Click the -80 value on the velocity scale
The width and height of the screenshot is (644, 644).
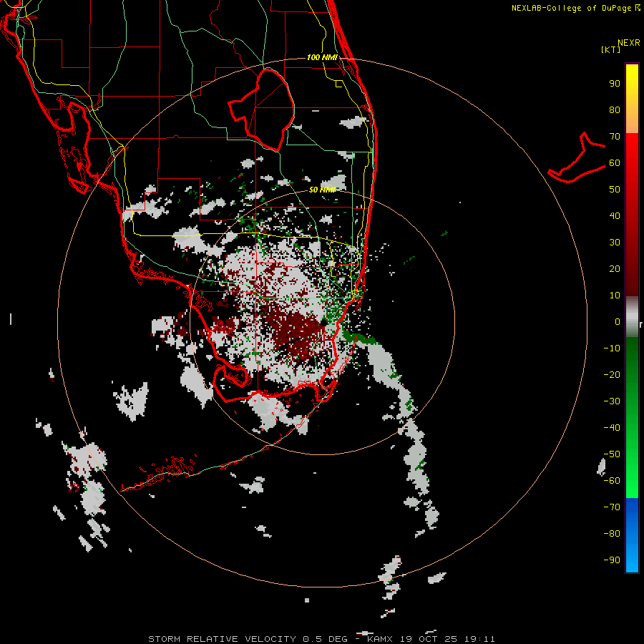click(612, 534)
